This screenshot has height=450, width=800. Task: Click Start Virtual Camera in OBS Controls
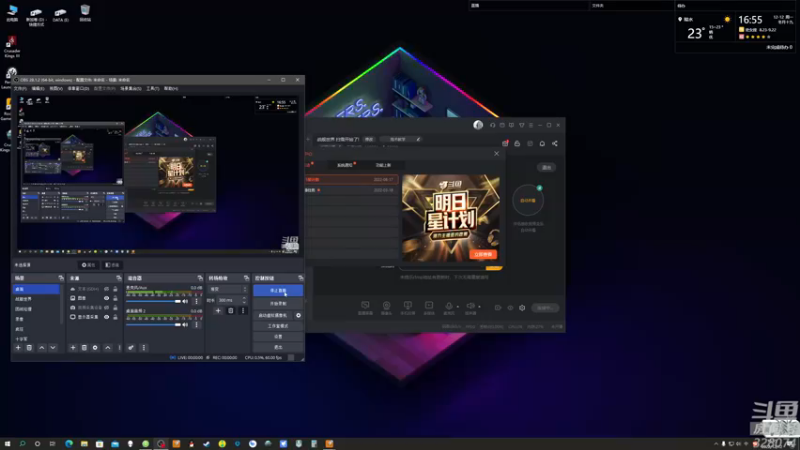tap(273, 315)
